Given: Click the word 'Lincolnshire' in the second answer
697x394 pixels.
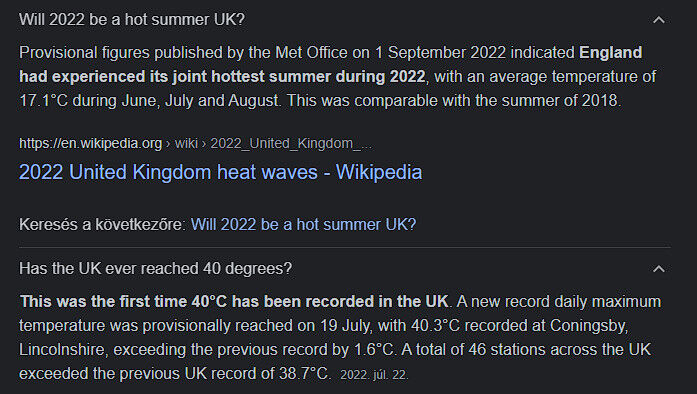Looking at the screenshot, I should (x=62, y=350).
